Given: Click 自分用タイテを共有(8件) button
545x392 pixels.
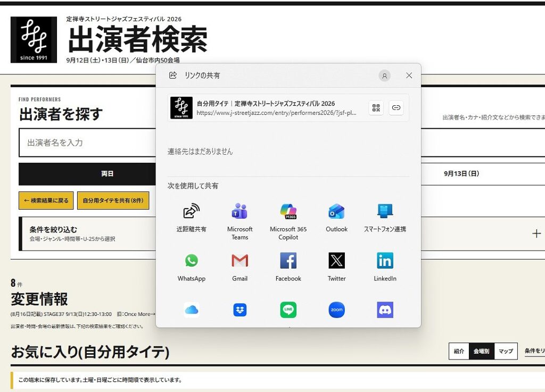Looking at the screenshot, I should click(x=113, y=201).
